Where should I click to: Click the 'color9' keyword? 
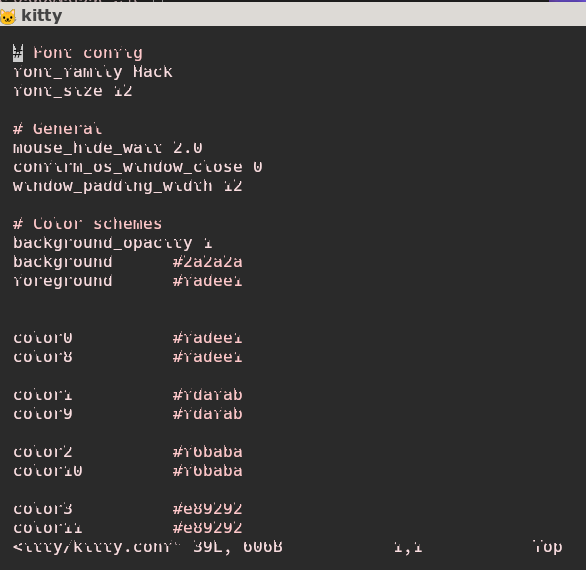coord(43,414)
